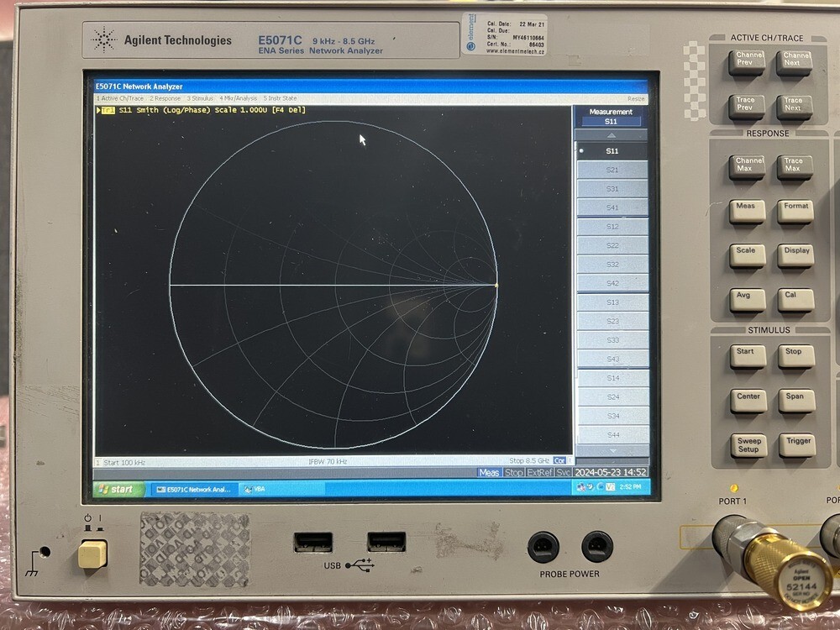Click the highlighted Meas status indicator on screen
This screenshot has height=630, width=840.
pyautogui.click(x=489, y=472)
